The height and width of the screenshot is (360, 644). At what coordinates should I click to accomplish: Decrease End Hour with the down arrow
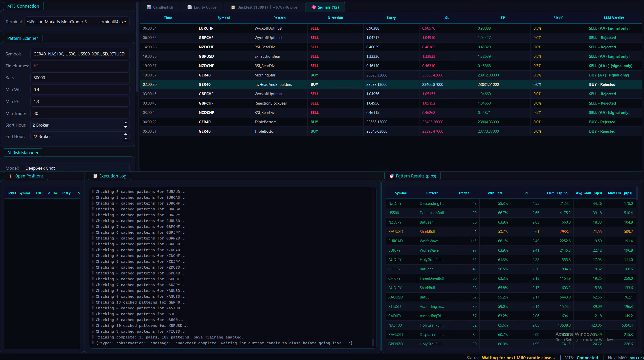(x=126, y=138)
